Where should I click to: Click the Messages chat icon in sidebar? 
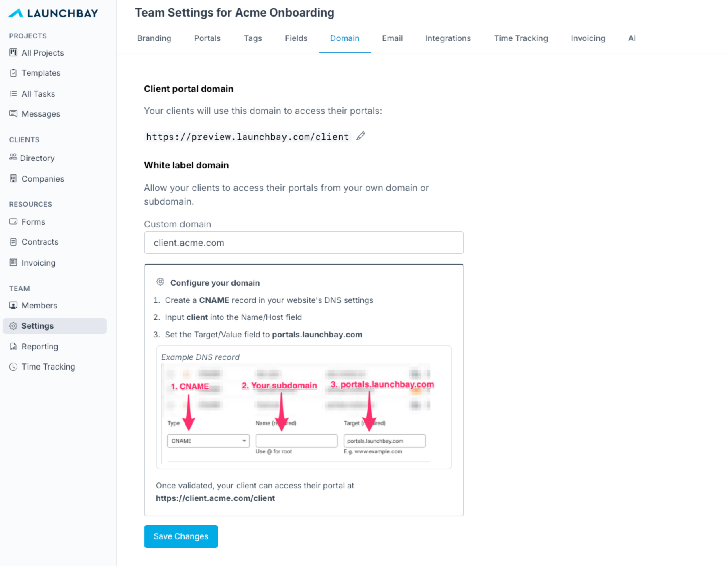13,114
